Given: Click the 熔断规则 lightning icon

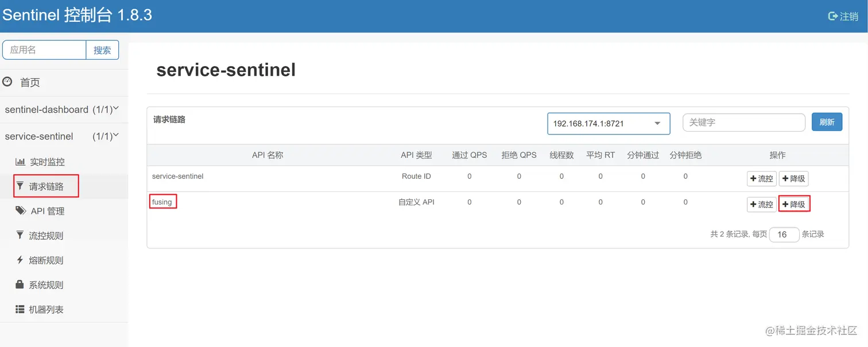Looking at the screenshot, I should tap(20, 260).
